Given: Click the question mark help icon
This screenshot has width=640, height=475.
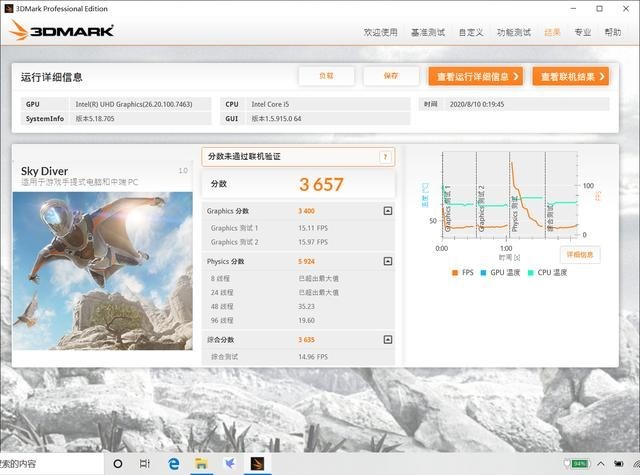Looking at the screenshot, I should (x=385, y=157).
